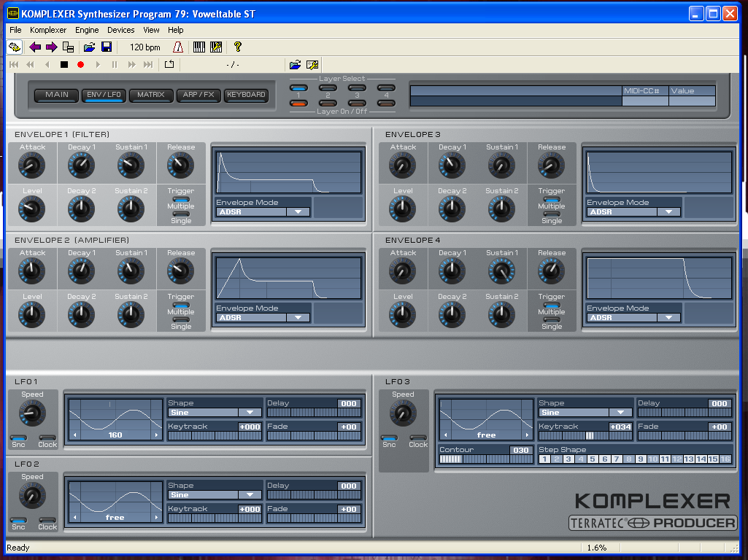Viewport: 748px width, 560px height.
Task: Switch to the MAIN page
Action: coord(57,95)
